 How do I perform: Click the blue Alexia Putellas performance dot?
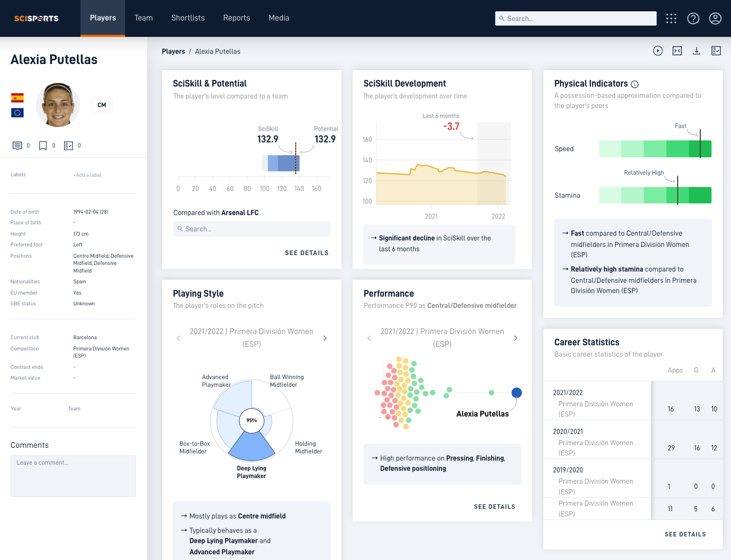pos(517,393)
